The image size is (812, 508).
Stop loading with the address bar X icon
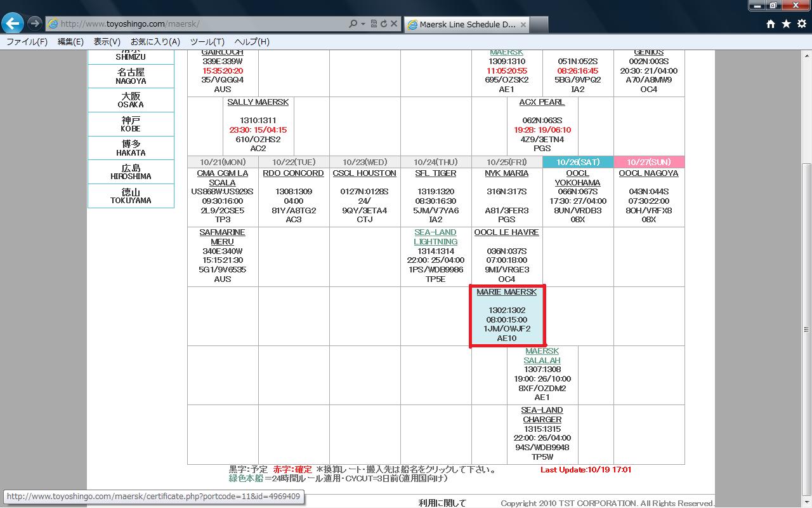click(x=394, y=24)
